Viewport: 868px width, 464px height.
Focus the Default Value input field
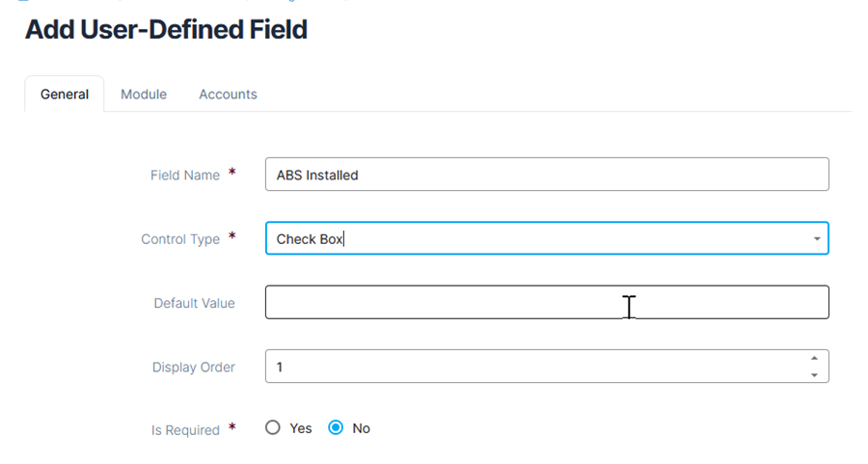pos(547,302)
